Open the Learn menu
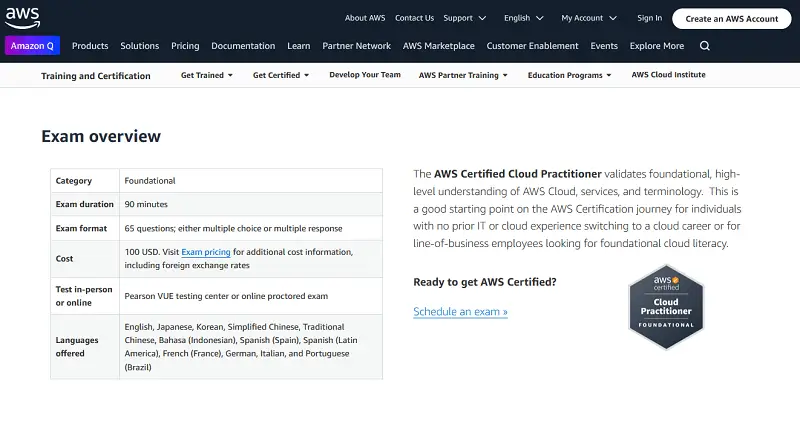800x427 pixels. coord(298,46)
